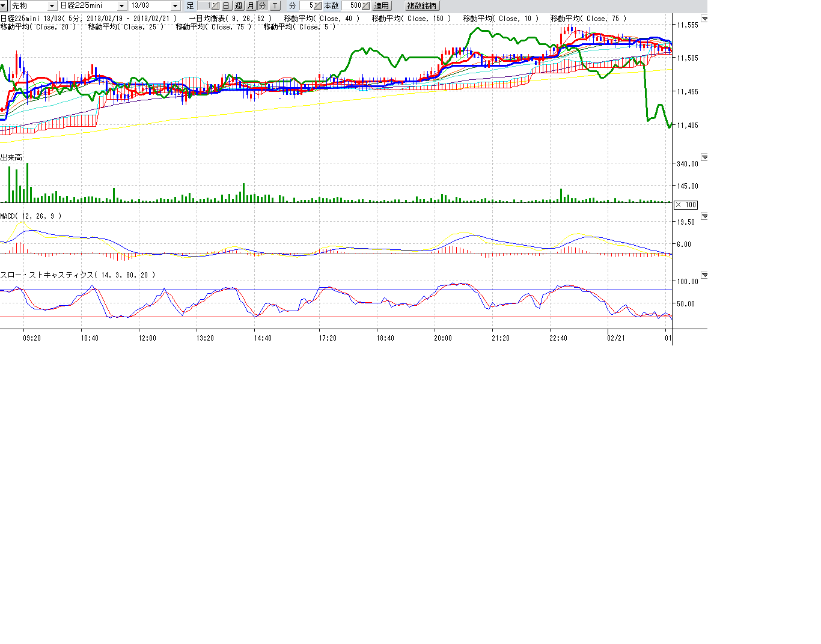This screenshot has width=821, height=644.
Task: Expand the 日経225mini symbol dropdown
Action: pyautogui.click(x=122, y=6)
